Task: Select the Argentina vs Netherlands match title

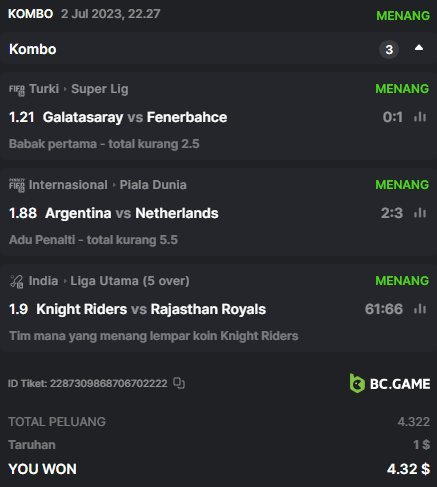Action: [132, 213]
